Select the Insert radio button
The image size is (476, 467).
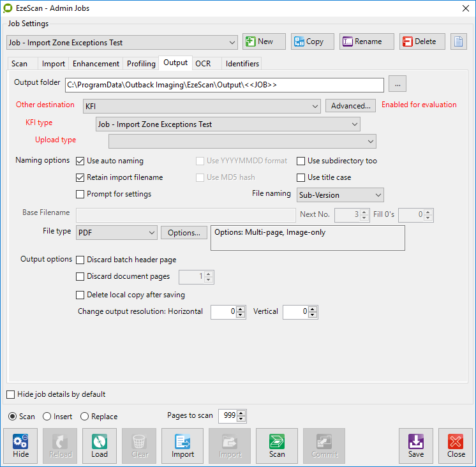47,417
